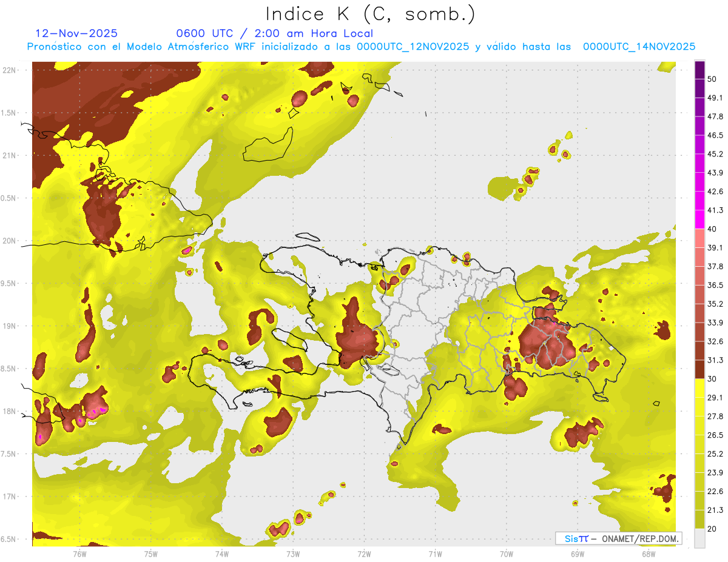Click the colorbar value '33.9'
728x562 pixels.
coord(715,323)
